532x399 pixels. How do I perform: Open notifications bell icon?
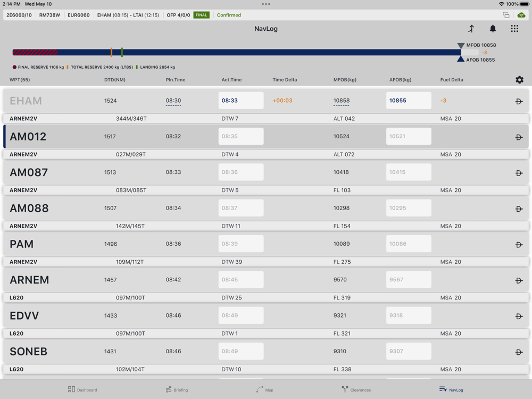point(493,29)
